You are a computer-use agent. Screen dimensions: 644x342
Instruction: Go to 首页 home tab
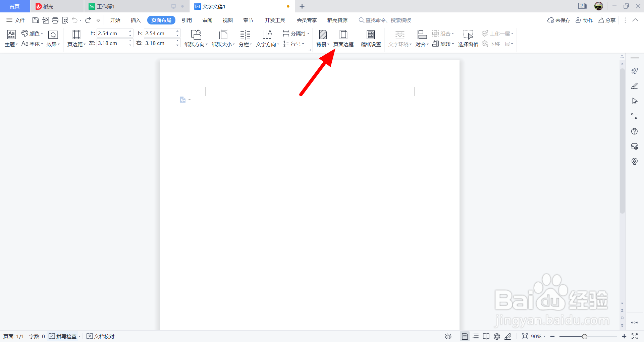14,6
